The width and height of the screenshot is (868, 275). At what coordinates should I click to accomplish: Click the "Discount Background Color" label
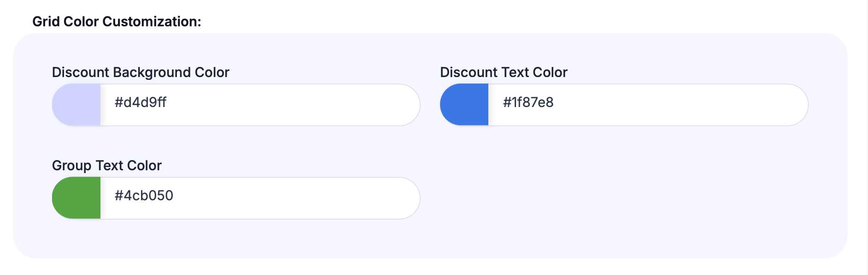click(x=141, y=72)
